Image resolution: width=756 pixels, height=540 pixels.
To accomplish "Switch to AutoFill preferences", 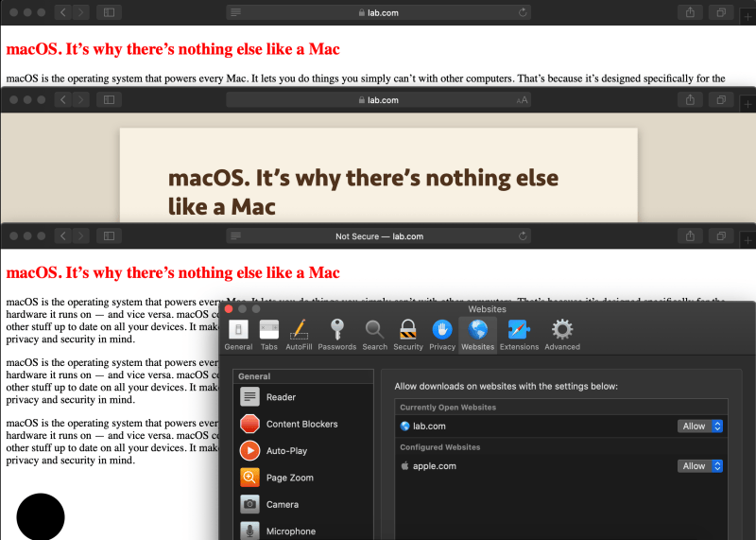I will point(299,335).
